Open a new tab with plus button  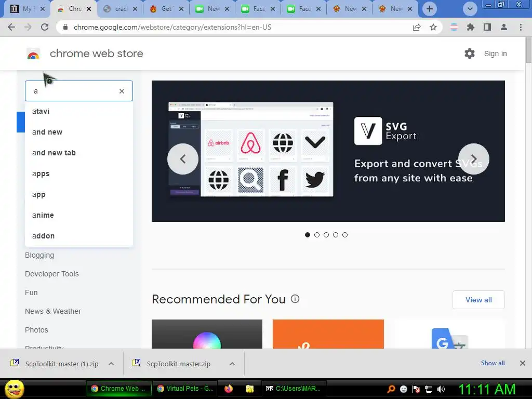[x=430, y=9]
